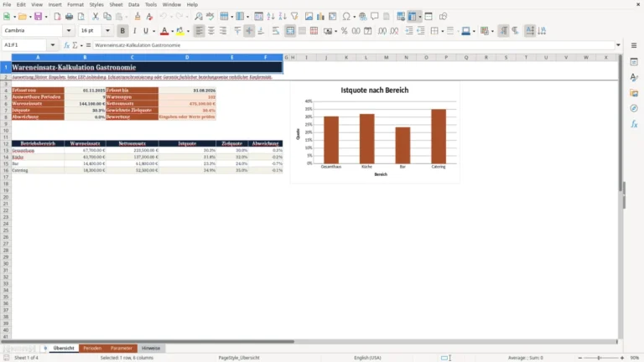Expand the formula bar arrow
Image resolution: width=644 pixels, height=362 pixels.
click(x=618, y=45)
